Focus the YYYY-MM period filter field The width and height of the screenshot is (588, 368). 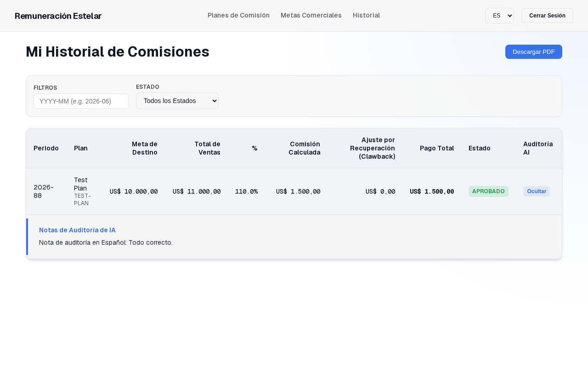pyautogui.click(x=81, y=101)
